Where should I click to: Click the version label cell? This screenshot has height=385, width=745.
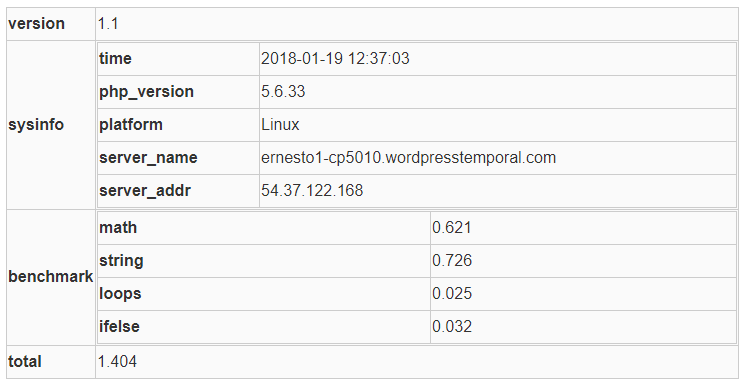pos(51,24)
